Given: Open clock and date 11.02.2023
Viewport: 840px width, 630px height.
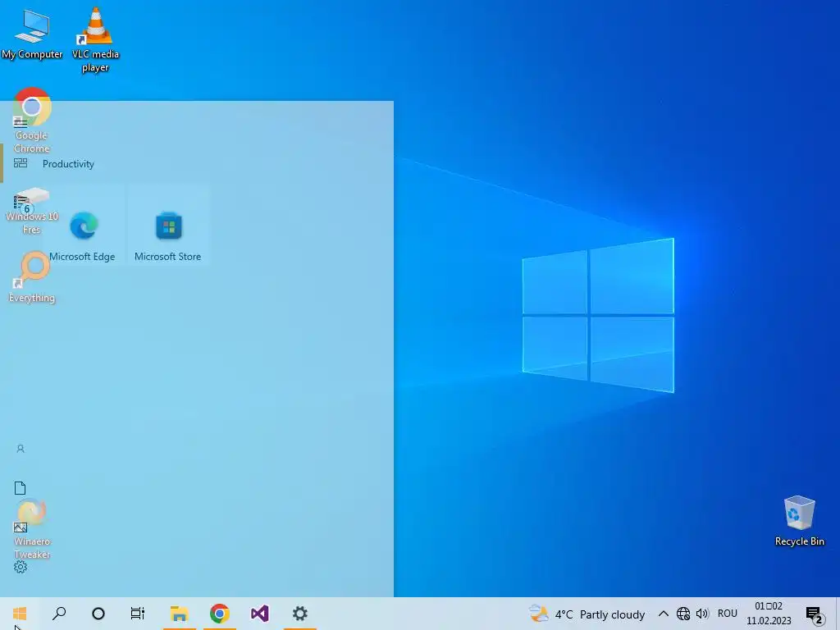Looking at the screenshot, I should [769, 614].
